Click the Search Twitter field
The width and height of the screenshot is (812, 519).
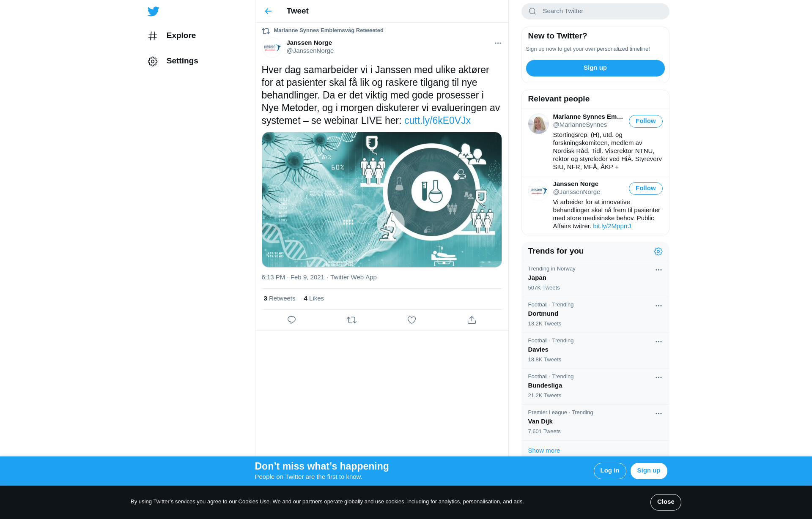601,11
